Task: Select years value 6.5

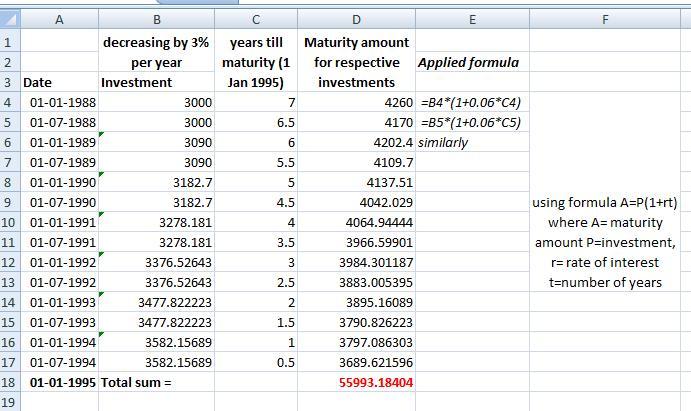Action: 256,122
